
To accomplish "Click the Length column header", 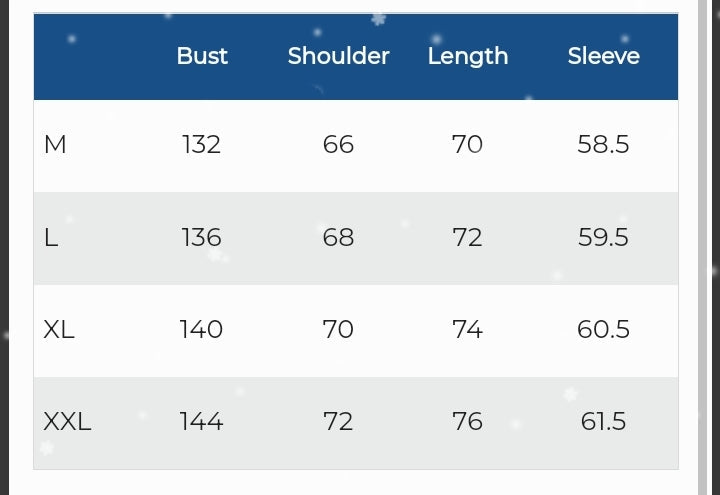I will coord(468,57).
